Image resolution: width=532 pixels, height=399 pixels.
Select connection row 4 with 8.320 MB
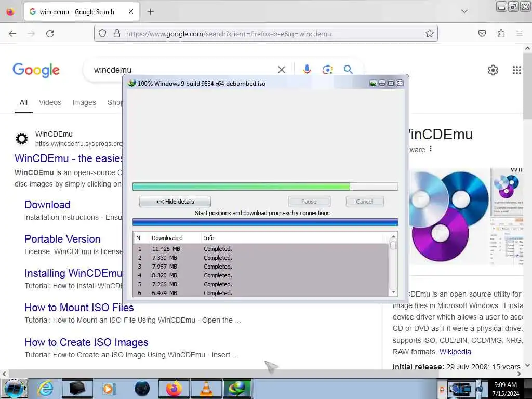pos(261,275)
